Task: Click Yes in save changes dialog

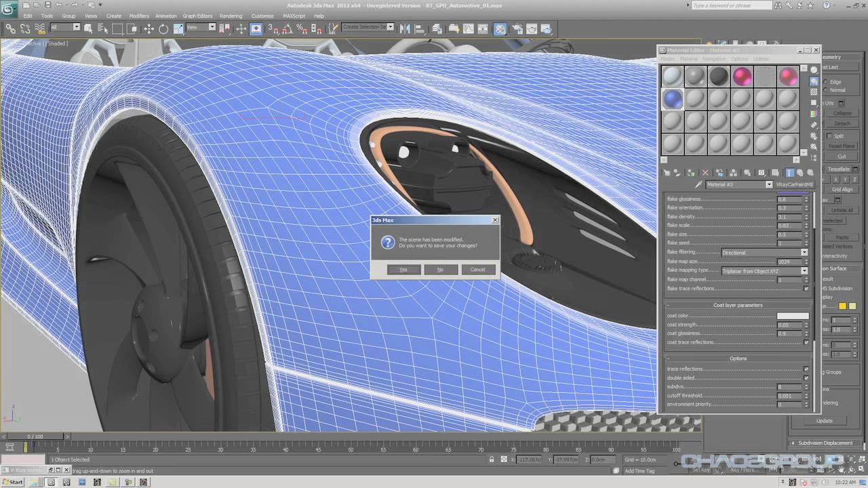Action: pos(403,269)
